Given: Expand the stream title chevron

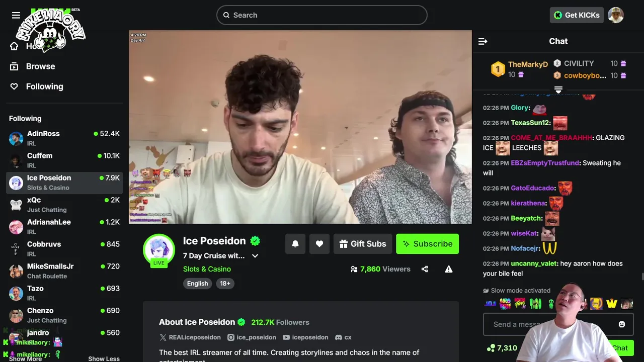Looking at the screenshot, I should 255,256.
